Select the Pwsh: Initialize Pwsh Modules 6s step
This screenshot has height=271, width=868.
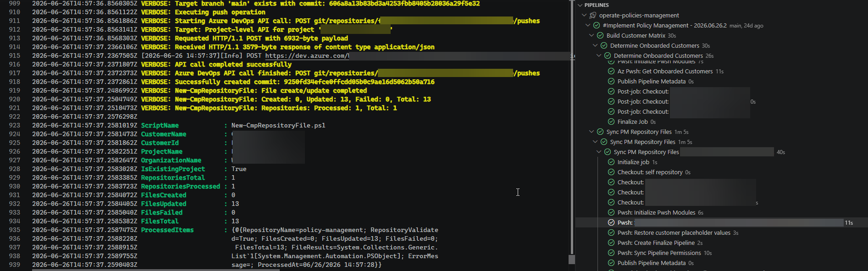pos(657,212)
